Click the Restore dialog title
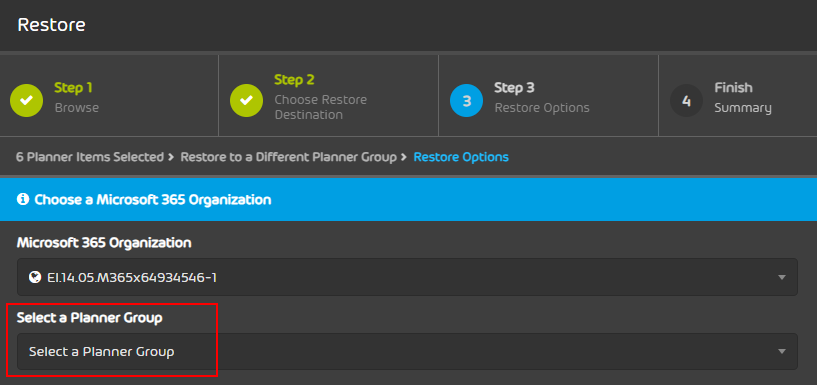The width and height of the screenshot is (817, 385). click(52, 24)
